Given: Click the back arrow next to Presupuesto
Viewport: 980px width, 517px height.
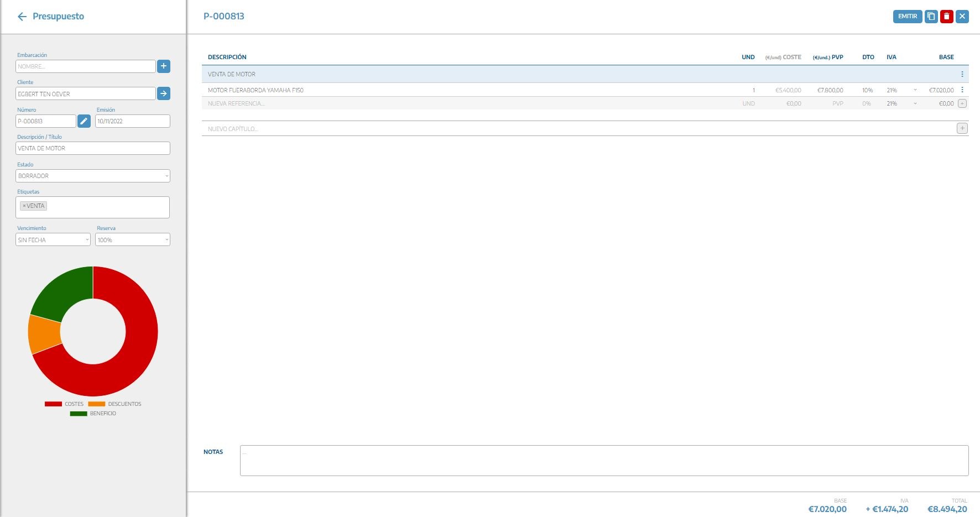Looking at the screenshot, I should click(x=22, y=17).
